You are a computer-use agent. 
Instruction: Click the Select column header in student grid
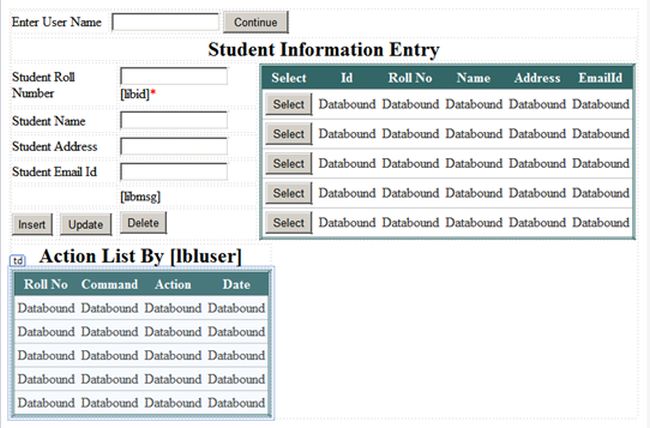pyautogui.click(x=289, y=78)
